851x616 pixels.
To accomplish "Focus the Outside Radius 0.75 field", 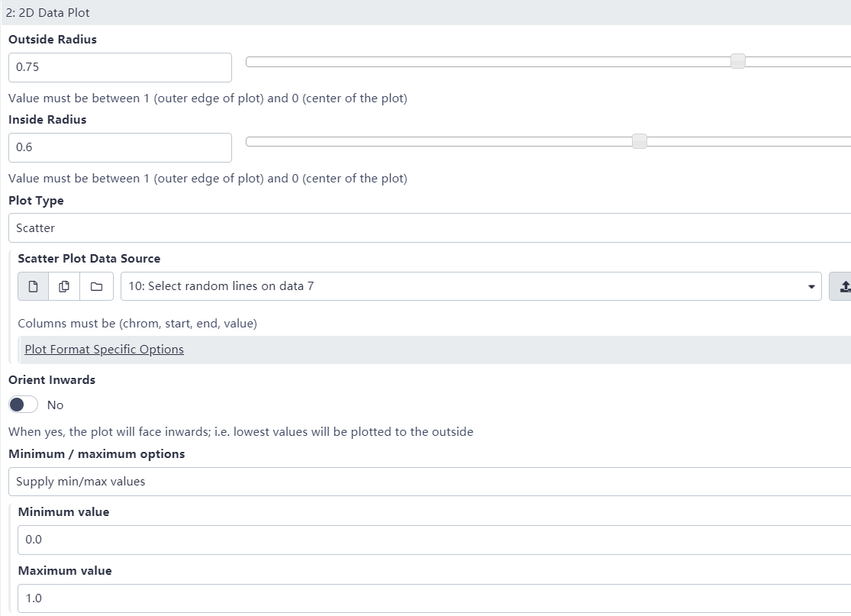I will pos(120,67).
